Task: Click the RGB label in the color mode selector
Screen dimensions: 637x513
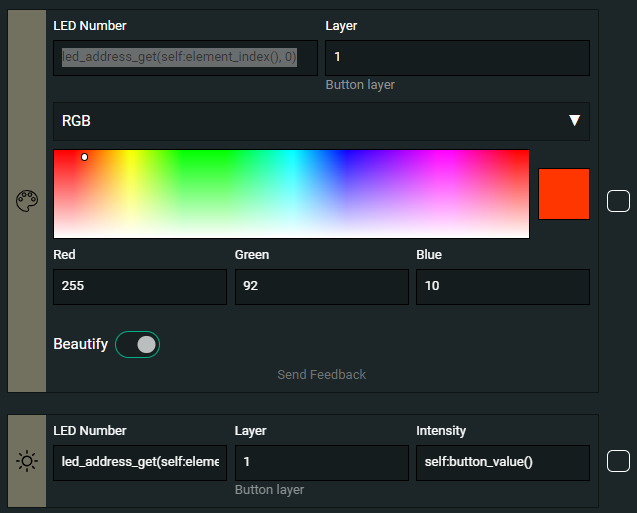Action: 76,121
